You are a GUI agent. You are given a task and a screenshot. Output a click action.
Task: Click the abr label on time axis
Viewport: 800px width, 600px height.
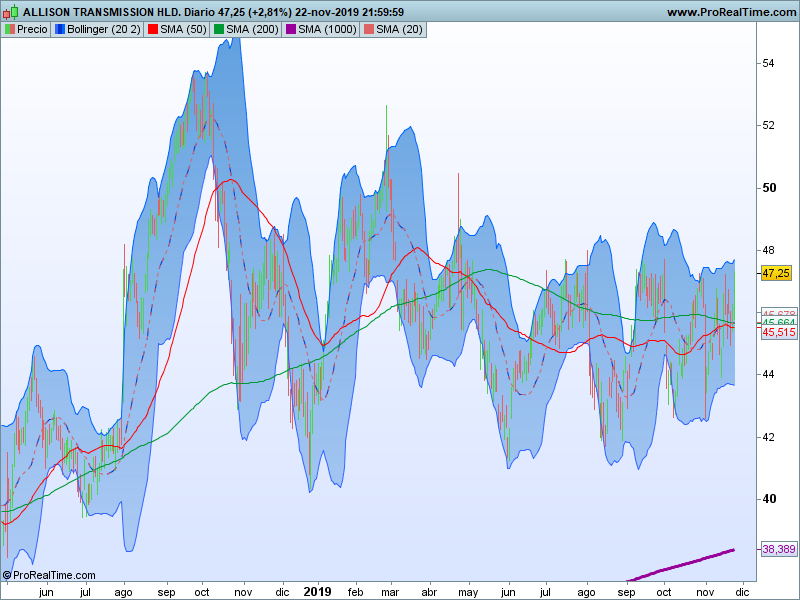(x=430, y=592)
